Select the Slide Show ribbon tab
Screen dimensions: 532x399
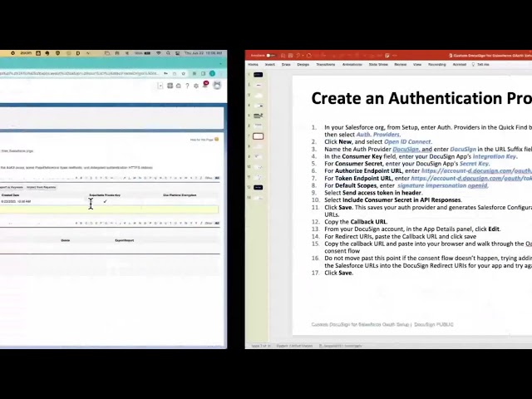coord(378,65)
